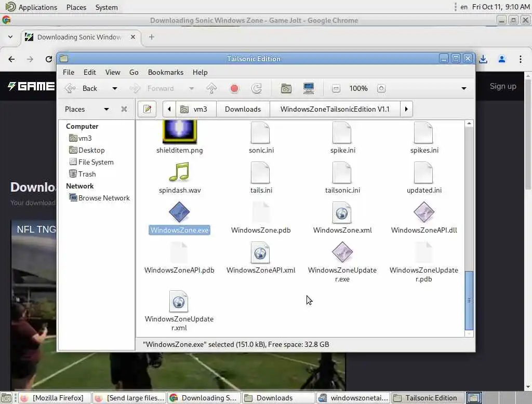Expand Chrome's tab search chevron
Screen dimensions: 532x404
point(10,37)
